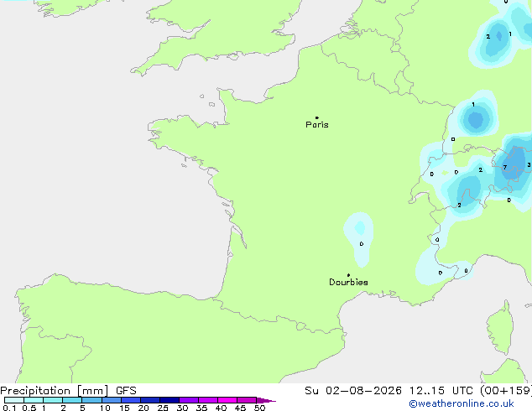Select the 5 mm legend color swatch
This screenshot has height=411, width=532.
(x=91, y=400)
